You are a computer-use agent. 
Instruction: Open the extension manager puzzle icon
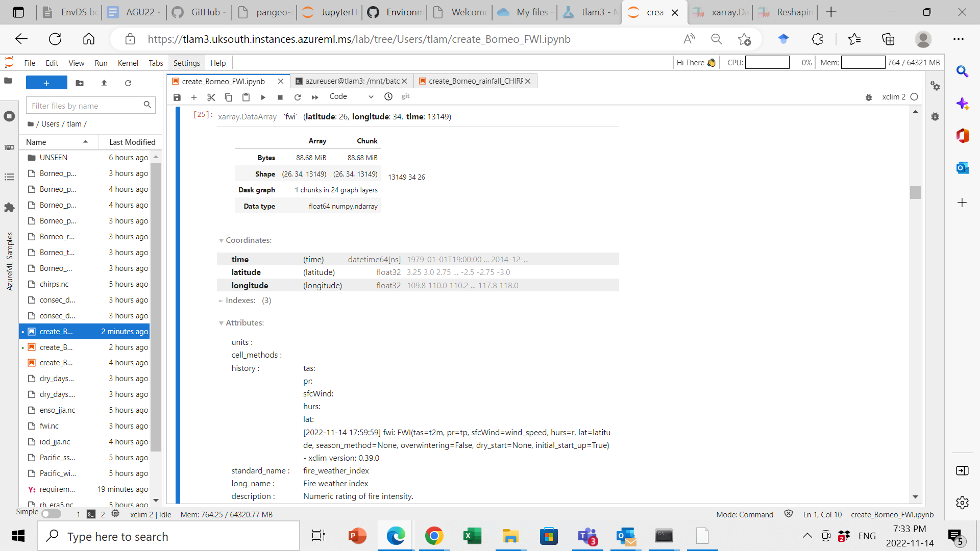click(9, 208)
